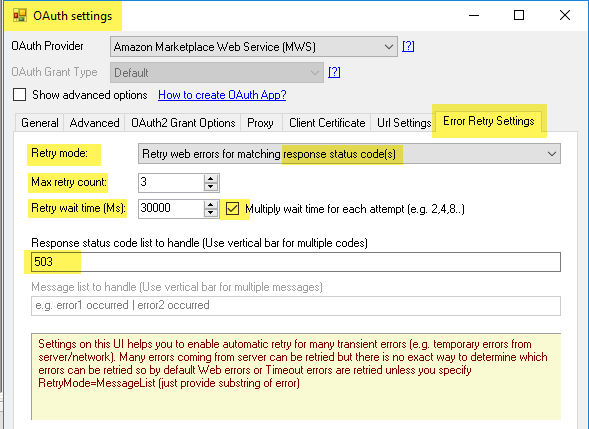Click the disabled OAuth Grant Type dropdown
589x429 pixels.
point(217,73)
